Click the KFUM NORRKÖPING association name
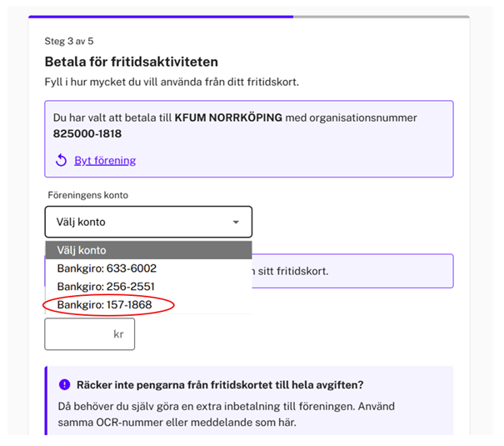Screen dimensions: 504x446 coord(228,118)
